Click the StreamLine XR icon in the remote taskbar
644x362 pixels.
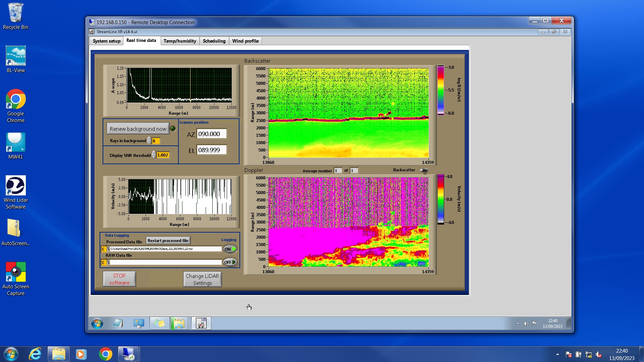(x=201, y=323)
